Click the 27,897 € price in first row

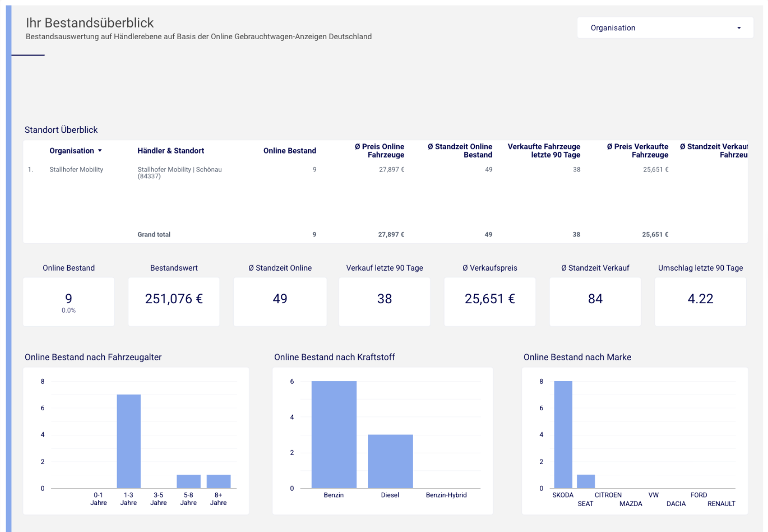pyautogui.click(x=391, y=170)
